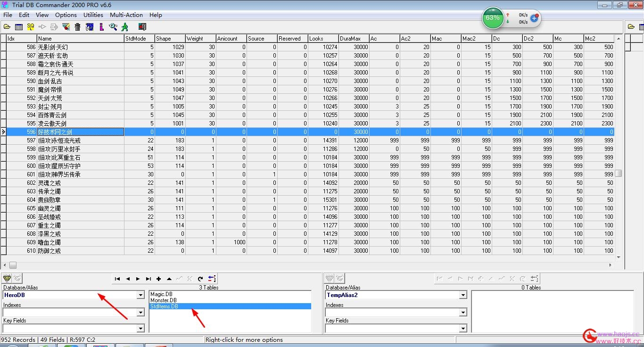Click the green running man icon
The image size is (644, 347).
[x=125, y=27]
